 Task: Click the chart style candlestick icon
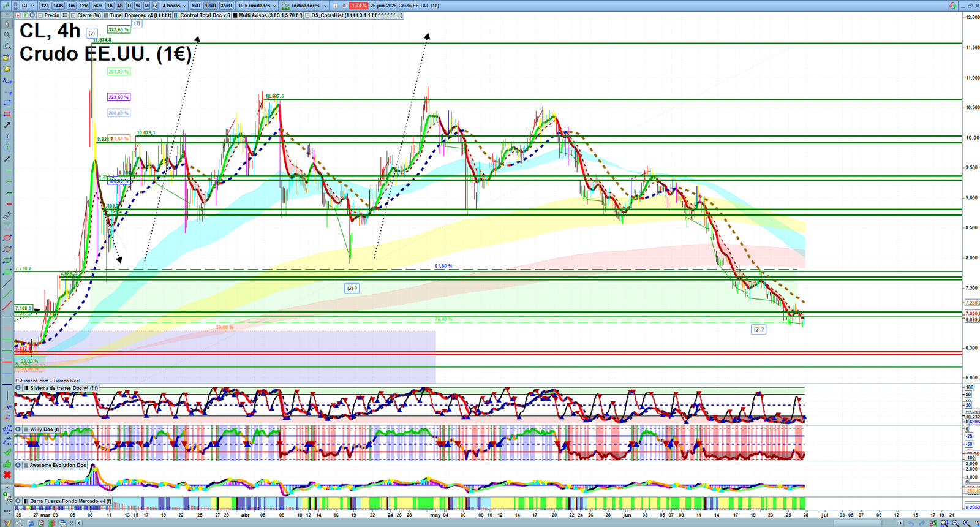(6, 6)
